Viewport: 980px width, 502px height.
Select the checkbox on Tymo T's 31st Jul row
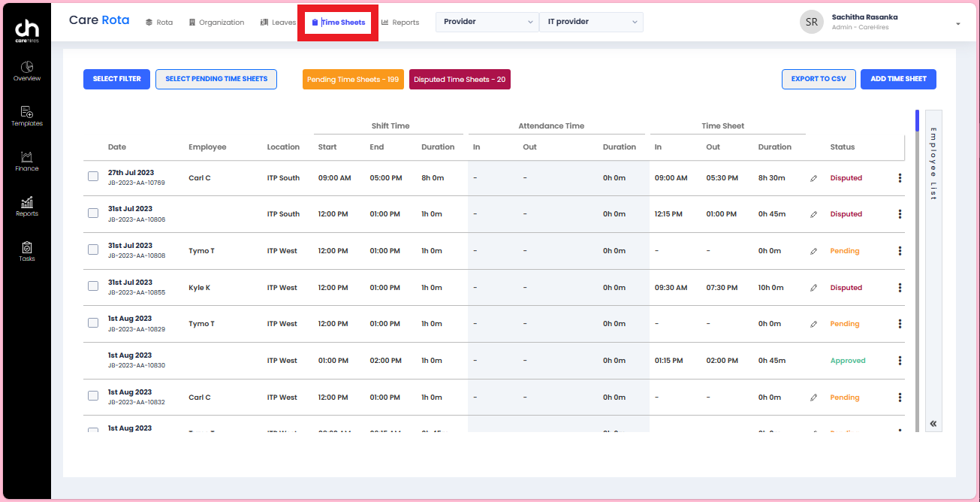coord(92,249)
